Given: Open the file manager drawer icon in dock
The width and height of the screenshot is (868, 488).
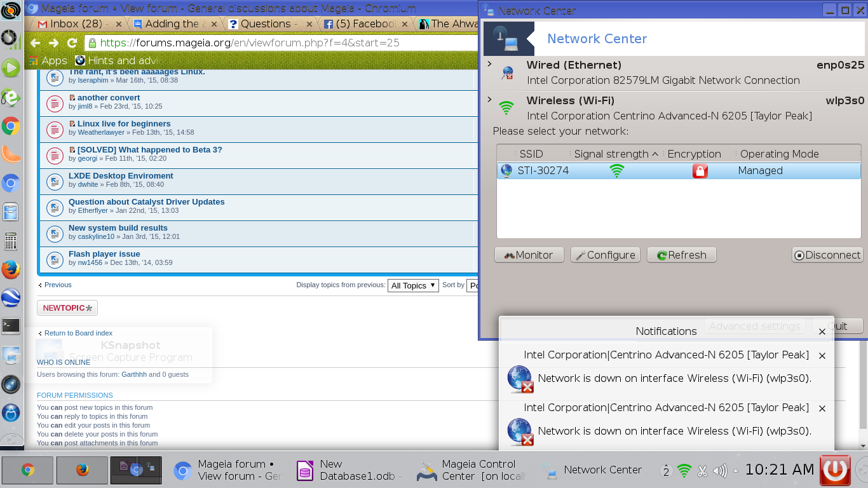Looking at the screenshot, I should 10,212.
